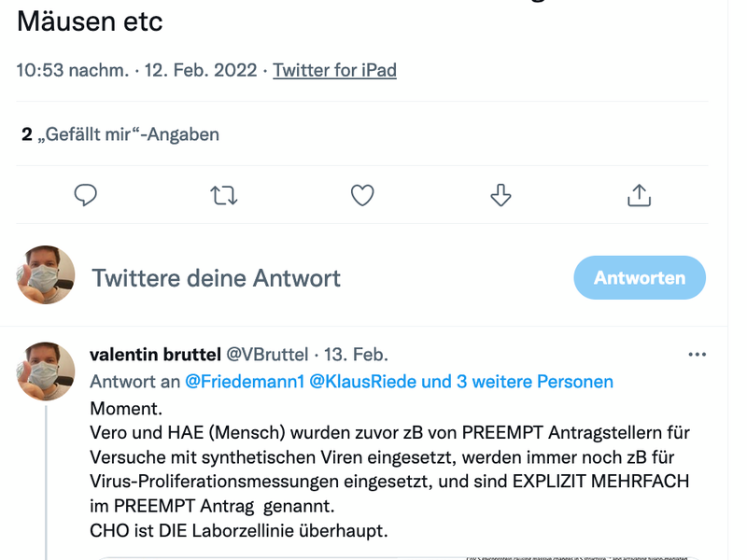Open the three-dot more menu on reply
The height and width of the screenshot is (560, 747).
click(697, 355)
